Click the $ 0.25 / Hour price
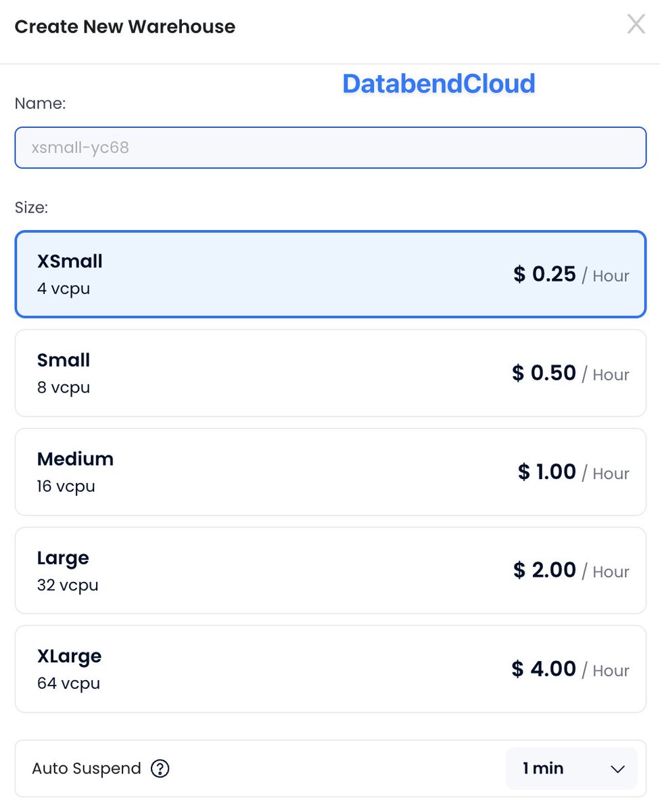This screenshot has height=812, width=660. [571, 275]
